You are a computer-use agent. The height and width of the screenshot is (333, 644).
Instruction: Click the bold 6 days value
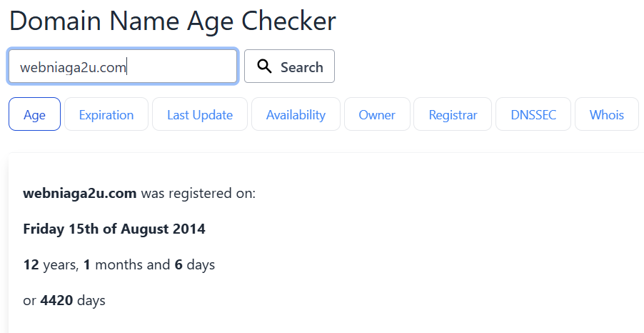click(x=178, y=264)
